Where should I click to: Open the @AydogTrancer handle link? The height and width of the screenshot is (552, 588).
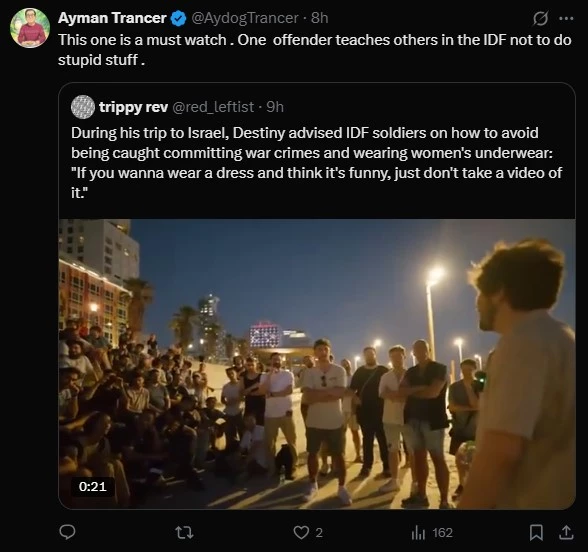pos(245,18)
